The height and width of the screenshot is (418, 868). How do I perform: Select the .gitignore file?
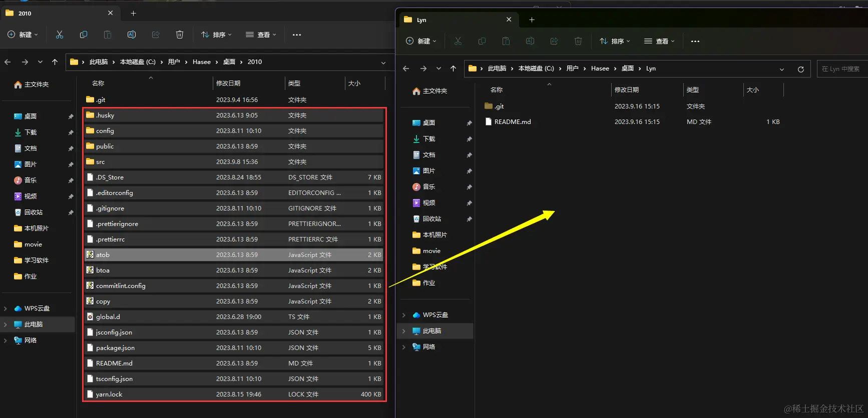tap(234, 208)
